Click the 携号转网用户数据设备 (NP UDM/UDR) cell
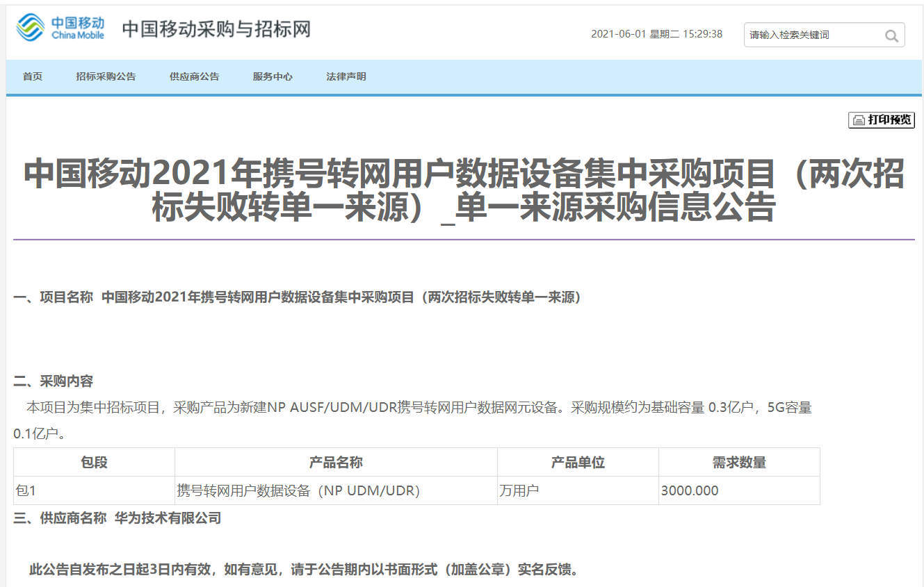 click(337, 490)
